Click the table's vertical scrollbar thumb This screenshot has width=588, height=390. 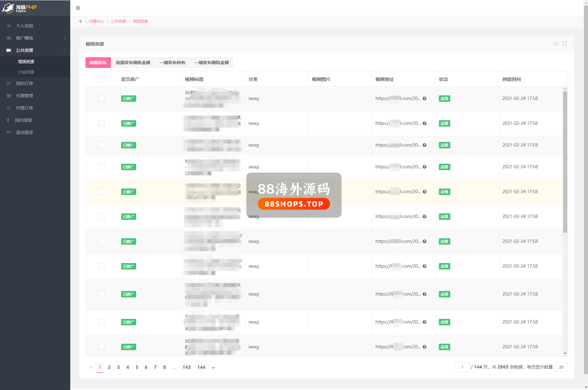coord(565,162)
